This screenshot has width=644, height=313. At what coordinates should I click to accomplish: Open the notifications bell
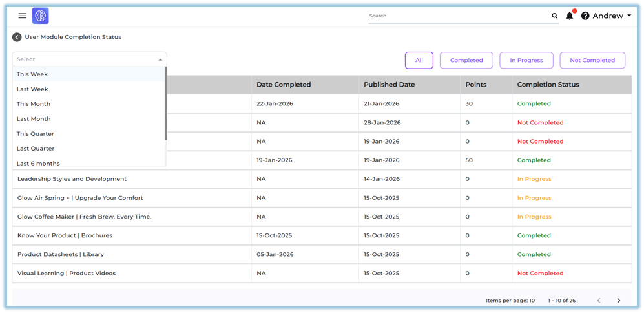click(x=570, y=16)
